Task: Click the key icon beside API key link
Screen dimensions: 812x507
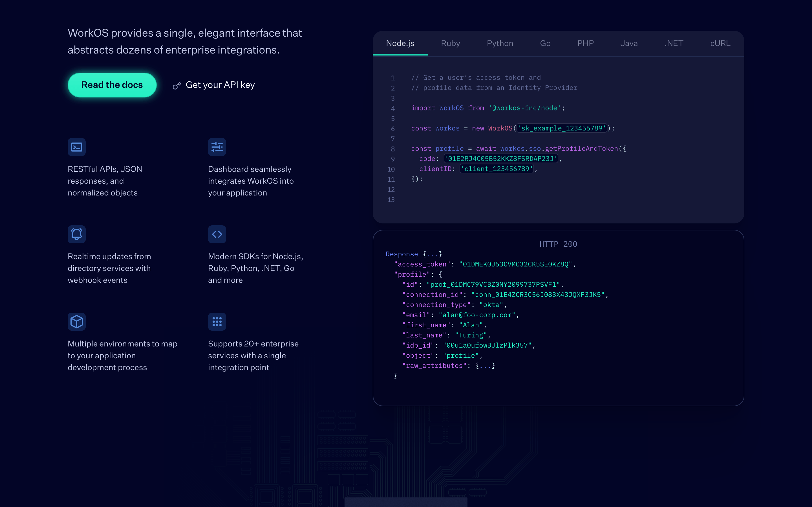Action: tap(177, 86)
